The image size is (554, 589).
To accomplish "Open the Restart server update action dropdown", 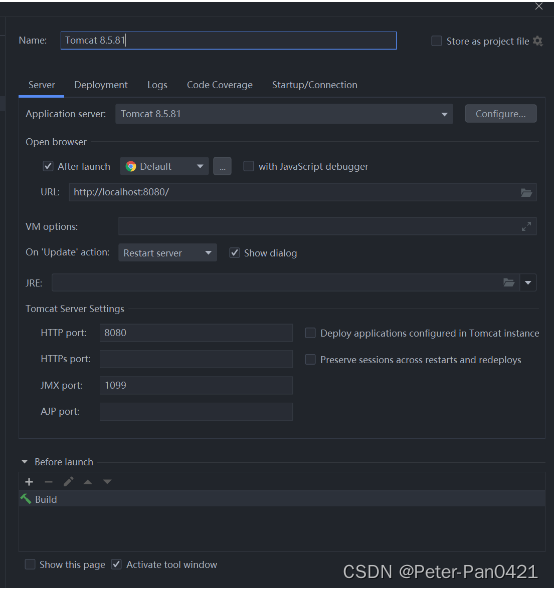I will coord(168,253).
